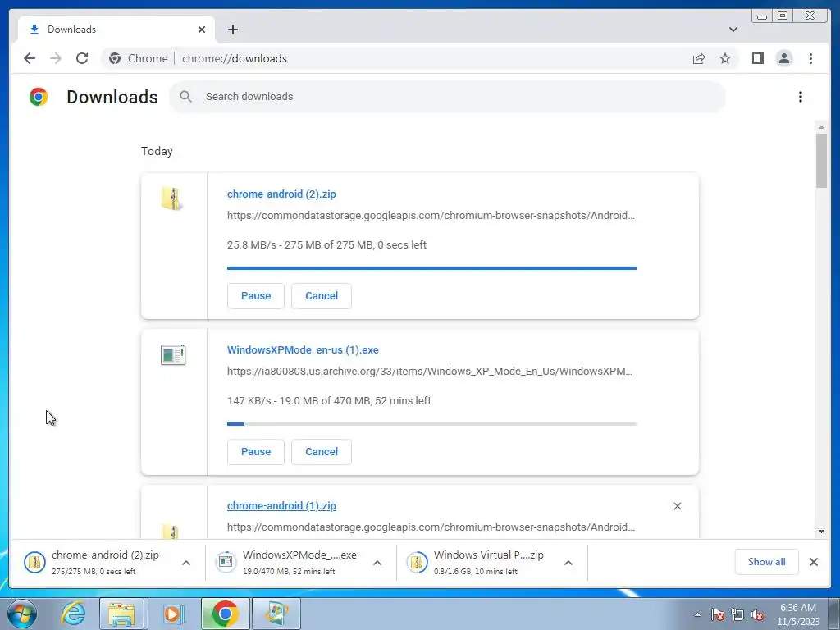Click the scrollbar down arrow
The image size is (840, 630).
(821, 532)
